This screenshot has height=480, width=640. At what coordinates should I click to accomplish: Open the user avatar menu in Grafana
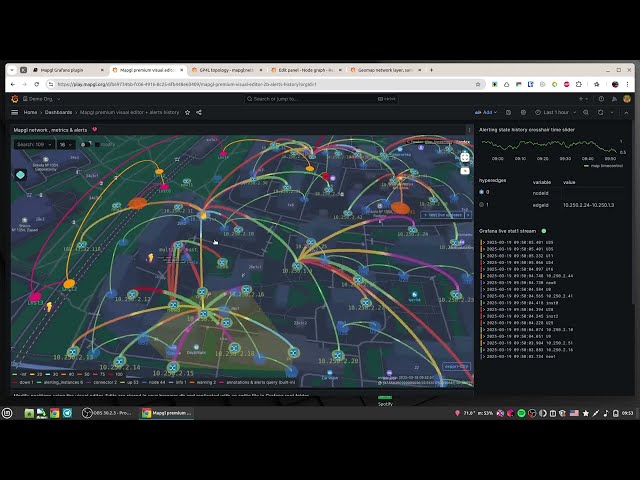tap(627, 99)
